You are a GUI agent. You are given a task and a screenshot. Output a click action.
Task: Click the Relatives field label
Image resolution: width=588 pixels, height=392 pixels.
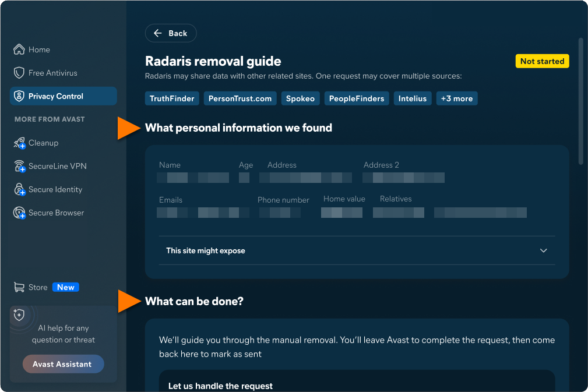[396, 199]
